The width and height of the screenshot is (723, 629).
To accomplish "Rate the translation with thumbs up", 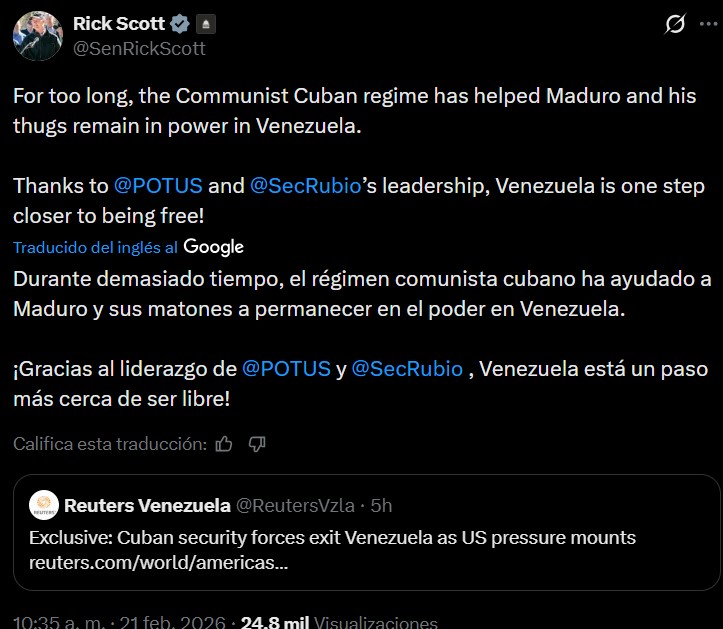I will point(224,443).
